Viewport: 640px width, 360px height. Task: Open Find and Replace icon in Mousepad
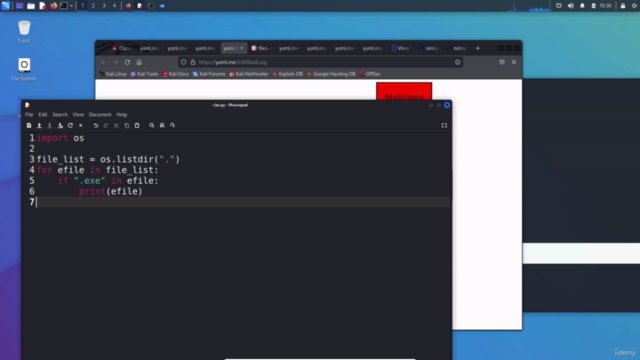(162, 125)
